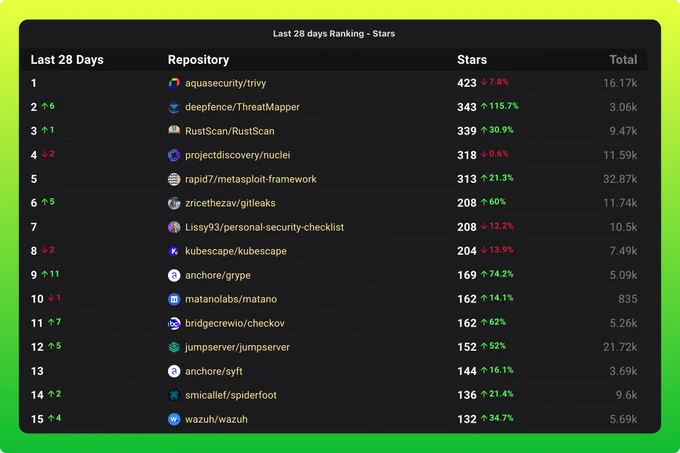Click the title Last 28 days Ranking - Stars
The width and height of the screenshot is (680, 453).
[x=334, y=34]
